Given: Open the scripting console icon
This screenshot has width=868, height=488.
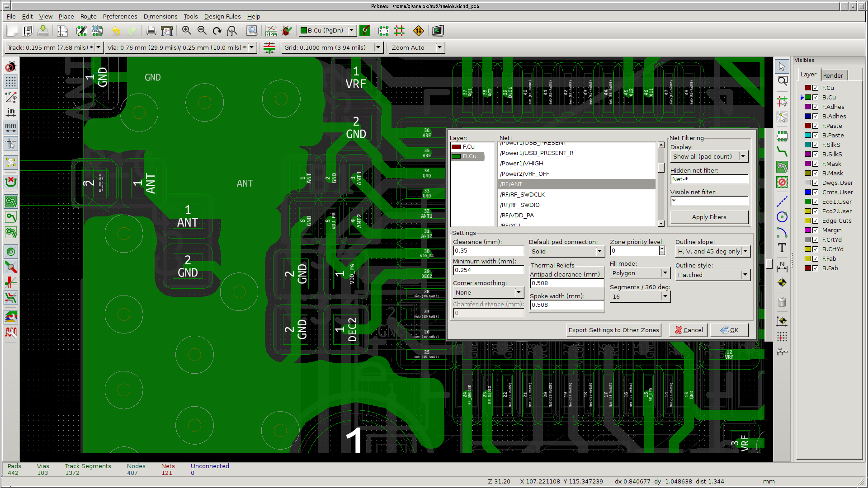Looking at the screenshot, I should coord(438,31).
